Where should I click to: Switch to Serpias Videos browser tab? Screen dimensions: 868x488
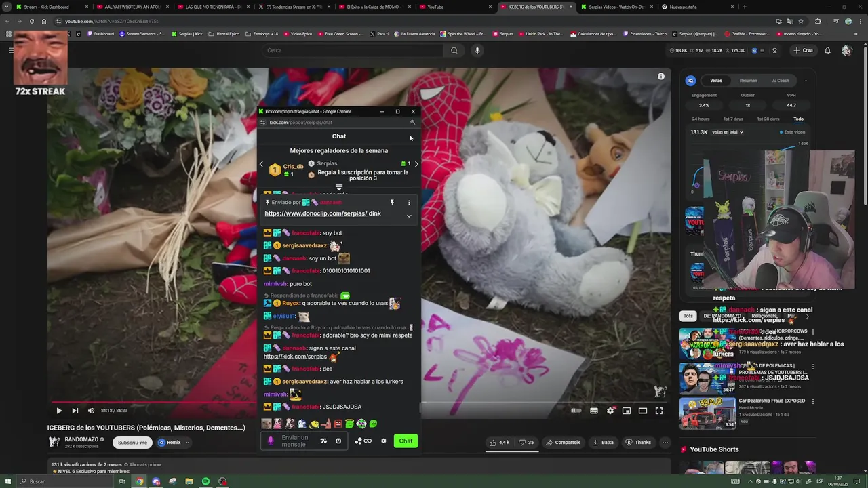pos(617,7)
